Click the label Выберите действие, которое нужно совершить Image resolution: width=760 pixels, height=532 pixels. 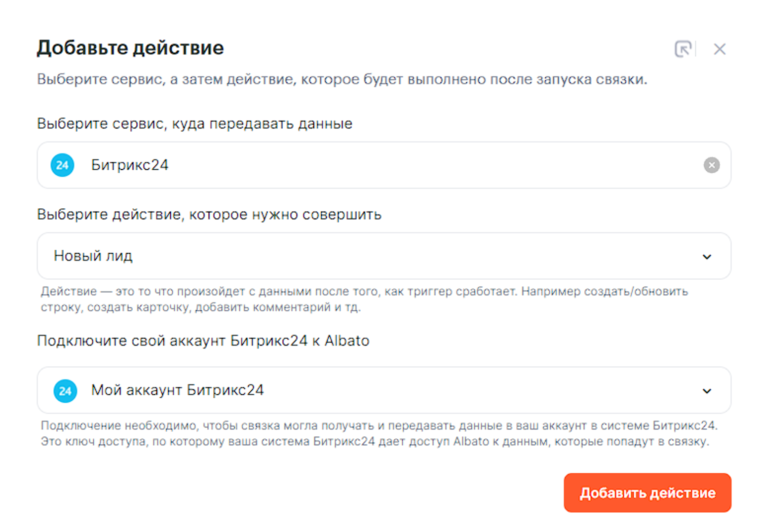tap(209, 215)
